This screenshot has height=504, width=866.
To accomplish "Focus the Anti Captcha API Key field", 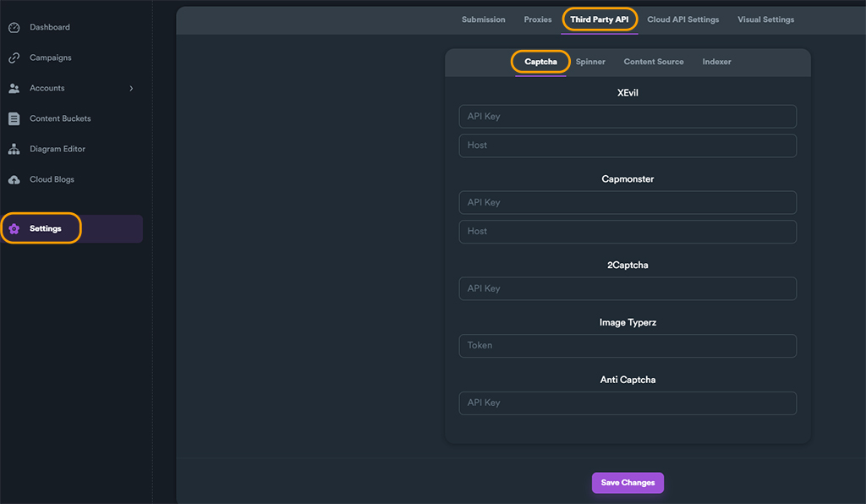I will pos(628,403).
